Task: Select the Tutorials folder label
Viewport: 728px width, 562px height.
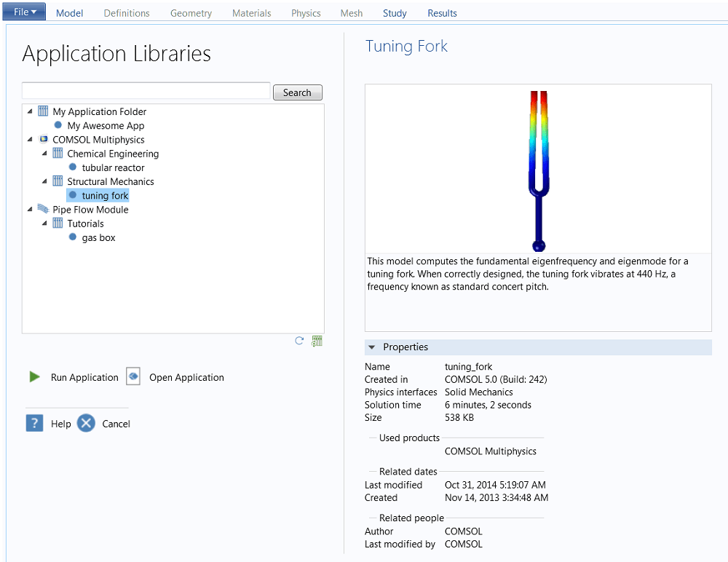Action: pos(85,223)
